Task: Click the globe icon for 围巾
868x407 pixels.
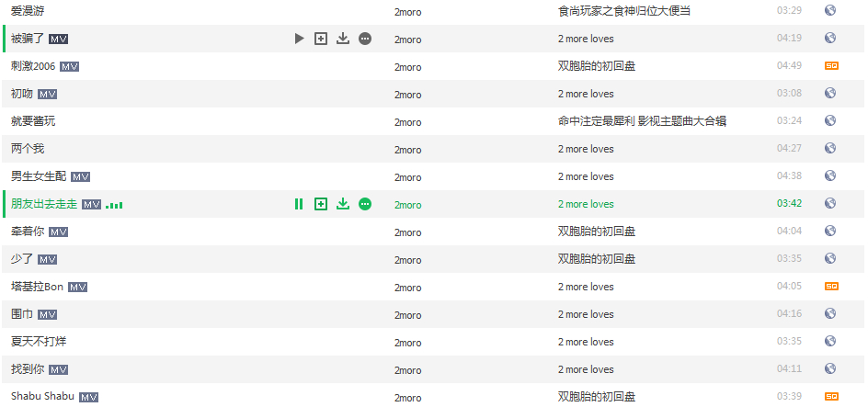Action: point(829,313)
